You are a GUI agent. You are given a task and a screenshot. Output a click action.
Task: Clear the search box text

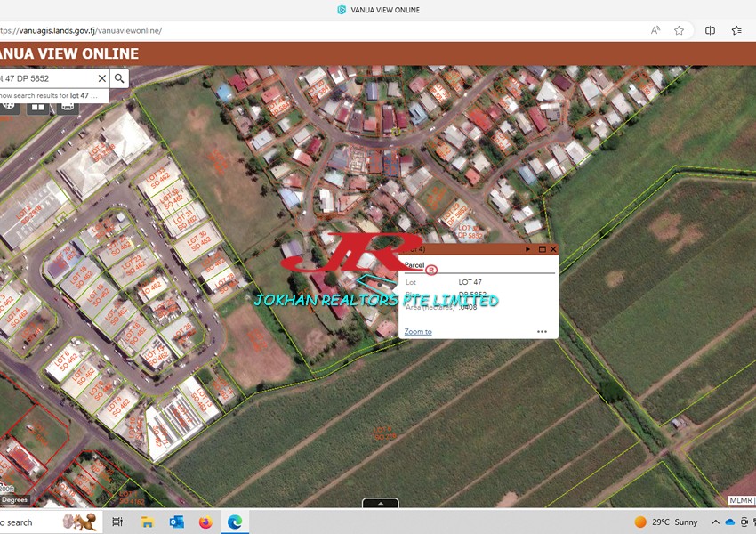pyautogui.click(x=101, y=78)
